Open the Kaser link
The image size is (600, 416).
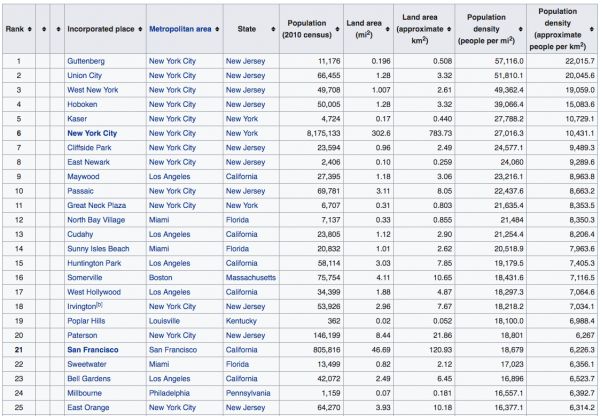[77, 119]
